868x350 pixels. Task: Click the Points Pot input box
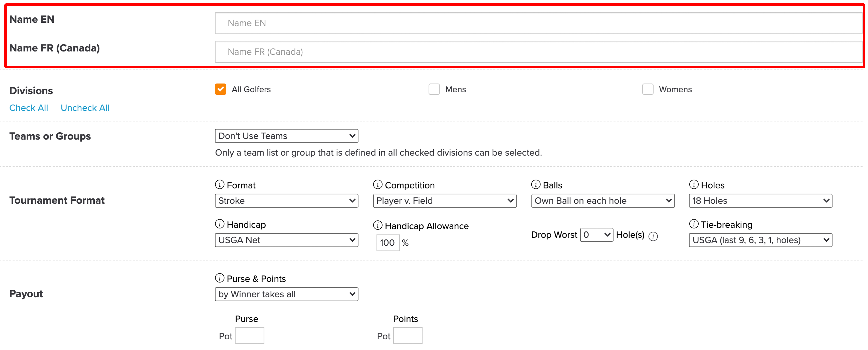(408, 336)
